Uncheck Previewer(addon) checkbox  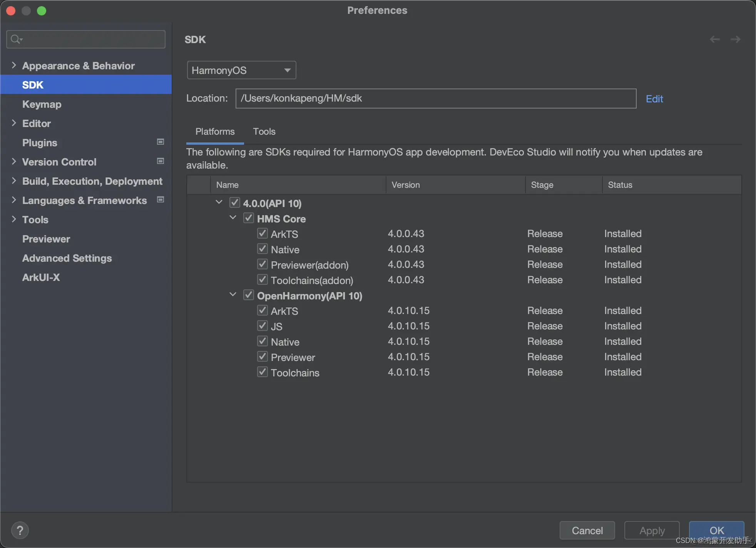tap(262, 264)
